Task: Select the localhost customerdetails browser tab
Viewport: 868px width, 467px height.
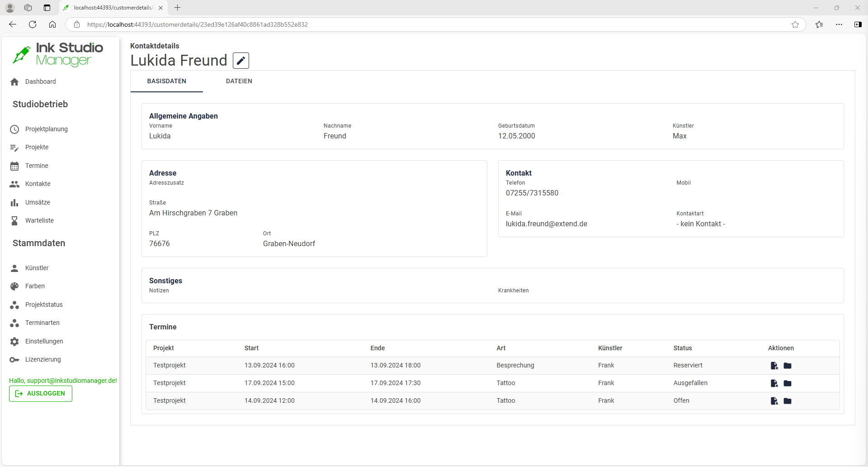Action: 113,8
